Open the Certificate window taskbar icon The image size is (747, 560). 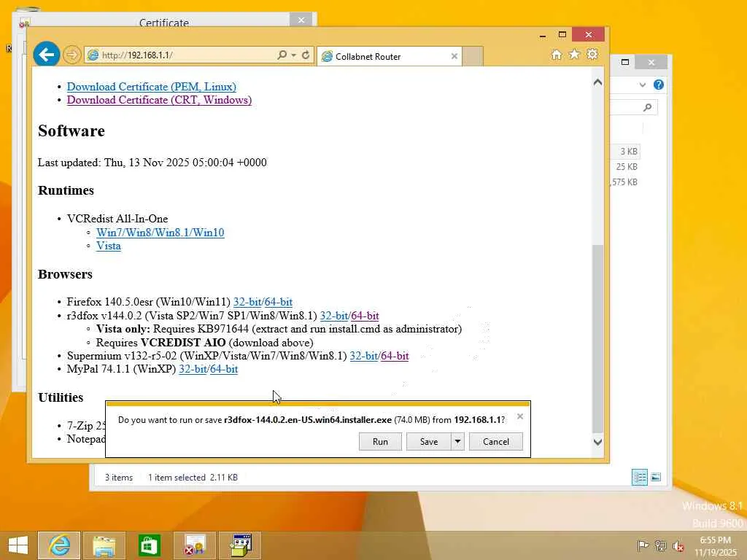click(x=194, y=545)
